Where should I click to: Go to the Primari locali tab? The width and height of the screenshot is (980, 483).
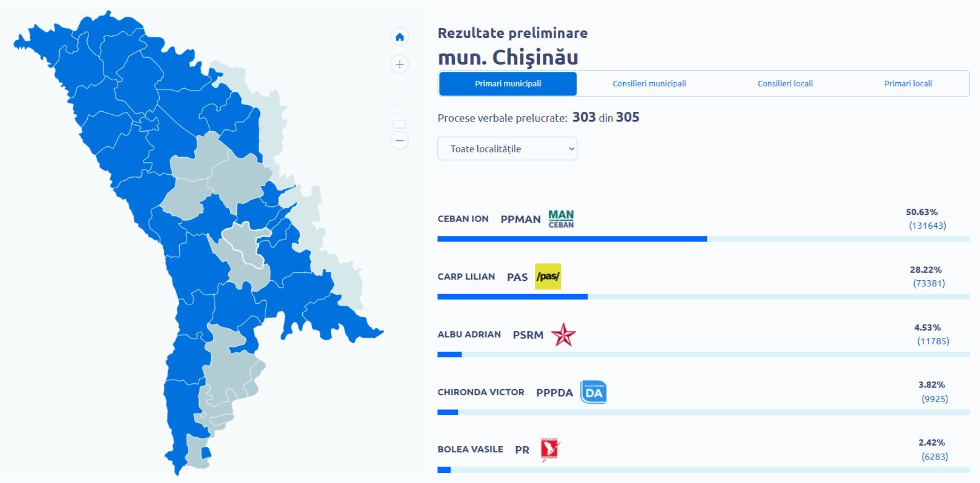click(908, 84)
